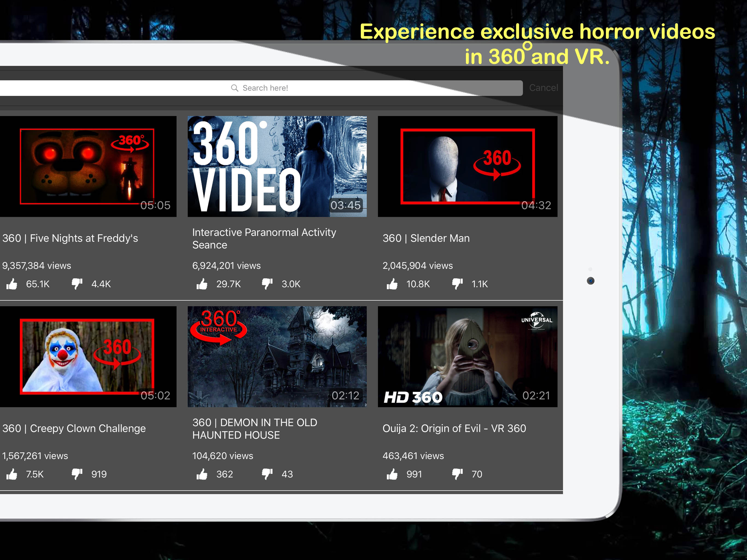The height and width of the screenshot is (560, 747).
Task: Open the Five Nights at Freddy's thumbnail
Action: click(x=88, y=167)
